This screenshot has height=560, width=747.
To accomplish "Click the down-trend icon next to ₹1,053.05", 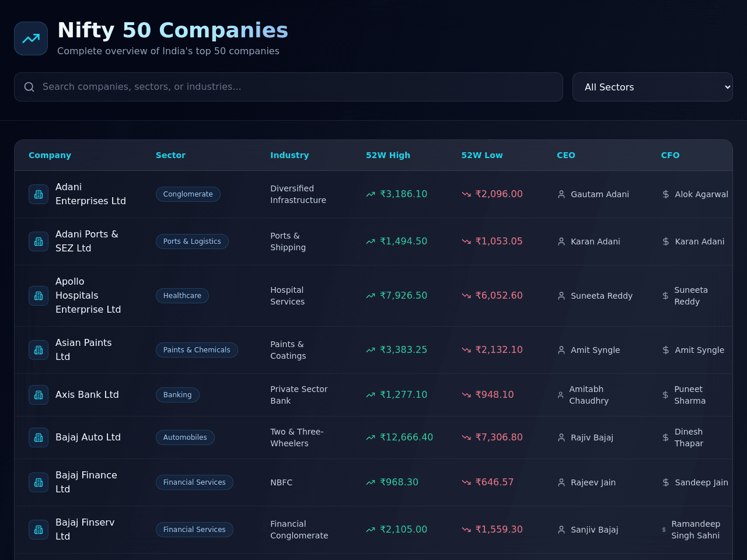I will 466,242.
